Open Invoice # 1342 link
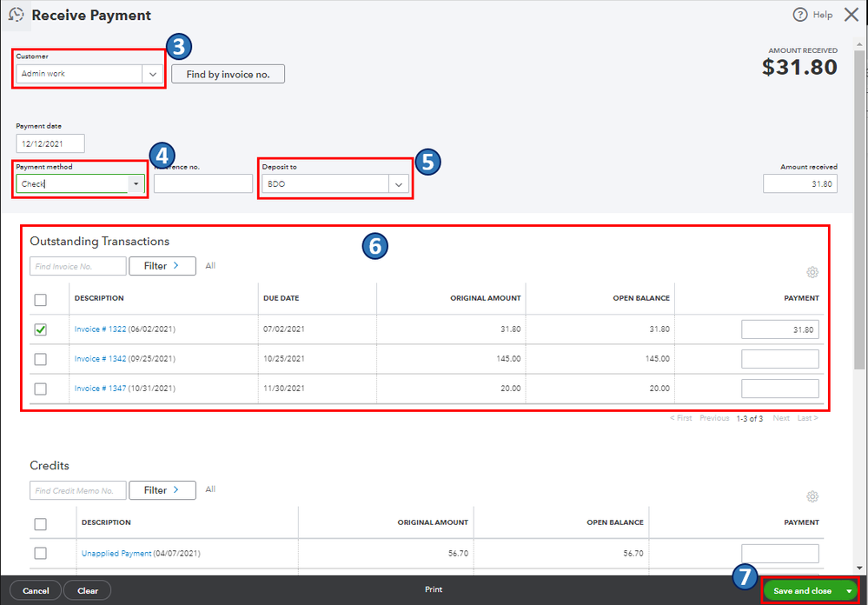The height and width of the screenshot is (605, 868). [x=100, y=358]
